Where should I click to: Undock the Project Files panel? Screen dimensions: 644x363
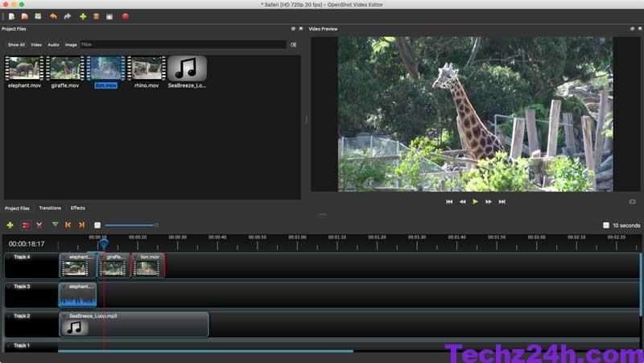(x=293, y=29)
